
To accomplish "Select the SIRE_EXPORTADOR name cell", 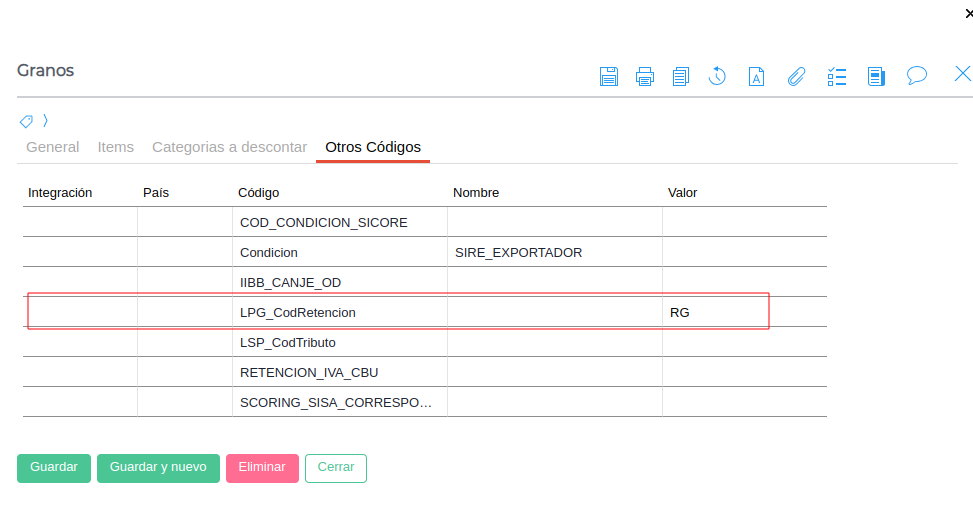I will coord(554,252).
